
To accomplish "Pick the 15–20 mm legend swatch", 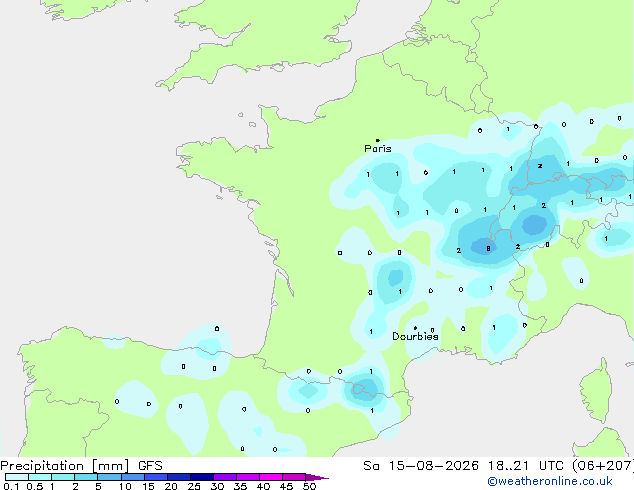I will click(156, 477).
